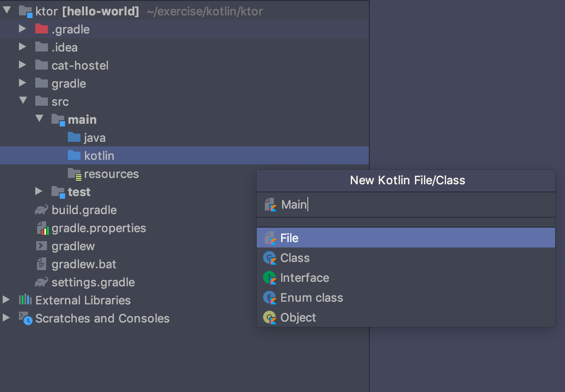Image resolution: width=565 pixels, height=392 pixels.
Task: Collapse the src directory
Action: pyautogui.click(x=23, y=101)
